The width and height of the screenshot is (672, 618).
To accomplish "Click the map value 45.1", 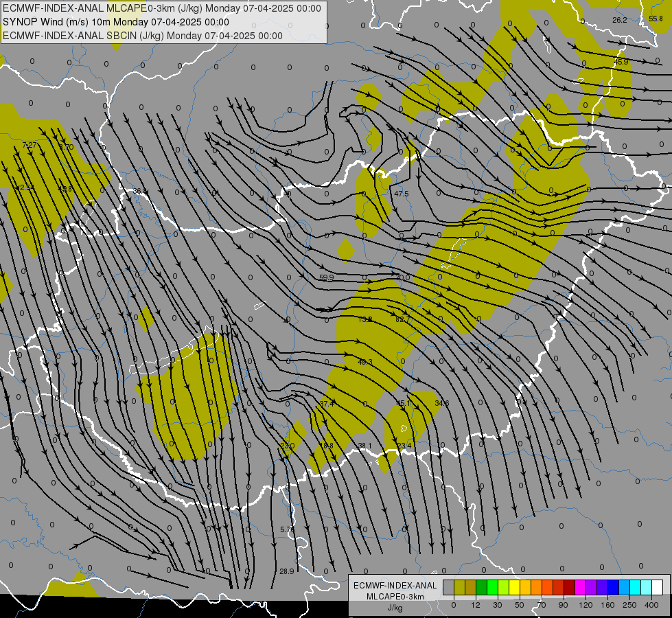I will point(404,403).
